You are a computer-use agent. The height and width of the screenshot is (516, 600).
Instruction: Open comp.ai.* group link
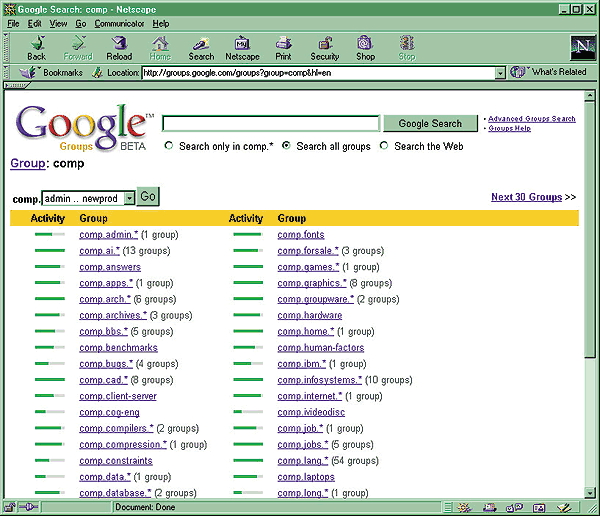99,251
